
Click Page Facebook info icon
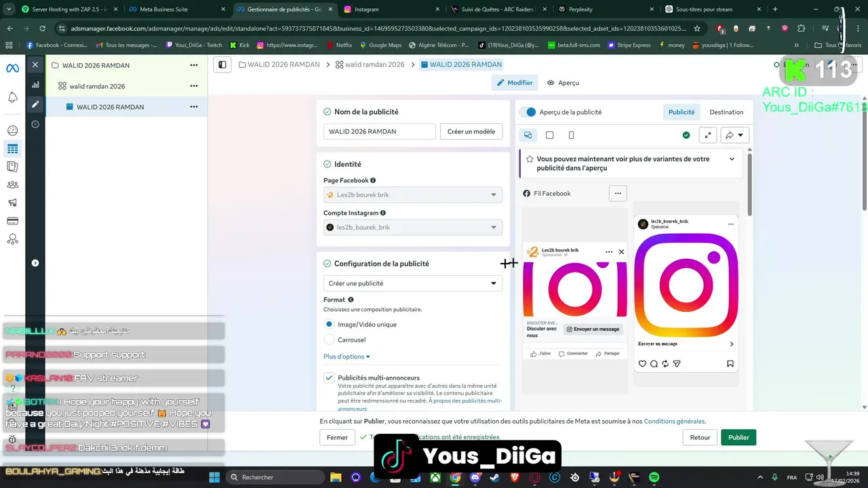point(373,180)
